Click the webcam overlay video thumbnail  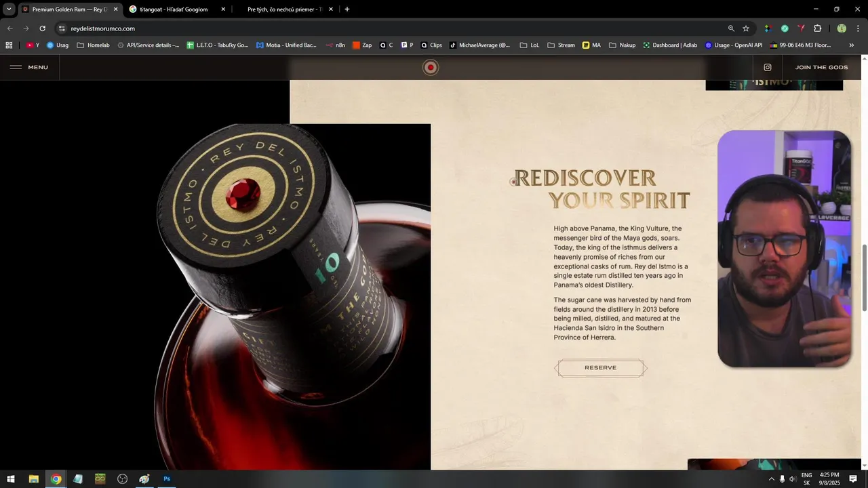[x=784, y=249]
